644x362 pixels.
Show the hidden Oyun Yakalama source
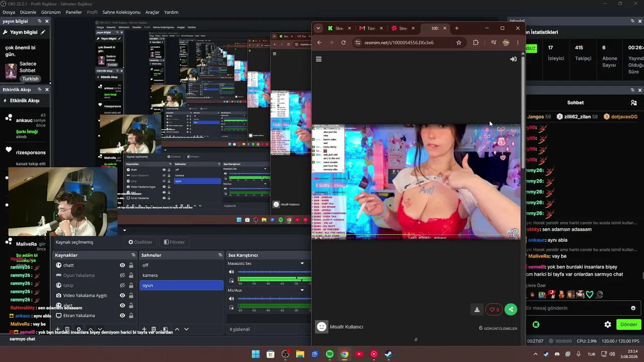coord(122,276)
